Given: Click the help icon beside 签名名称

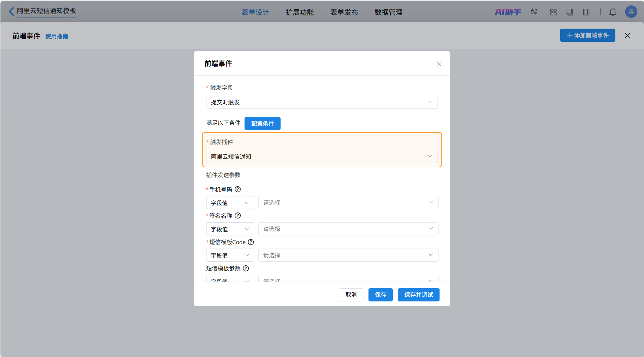Looking at the screenshot, I should (238, 215).
